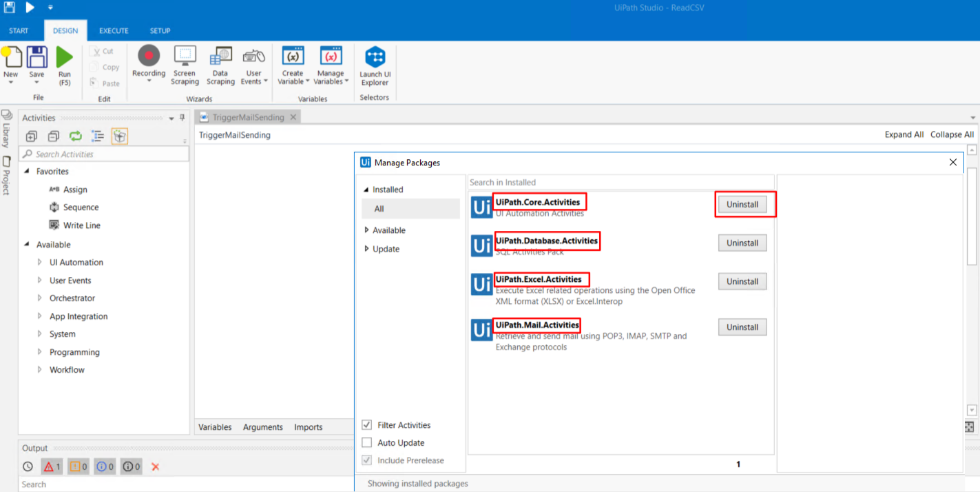Click the Search Activities input field
The width and height of the screenshot is (980, 492).
103,154
